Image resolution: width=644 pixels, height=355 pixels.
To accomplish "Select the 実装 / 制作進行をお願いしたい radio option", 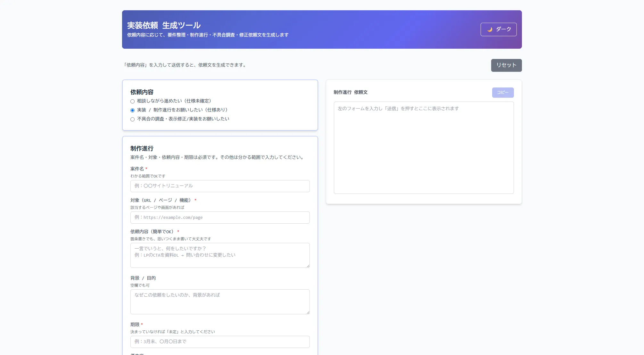I will click(132, 110).
